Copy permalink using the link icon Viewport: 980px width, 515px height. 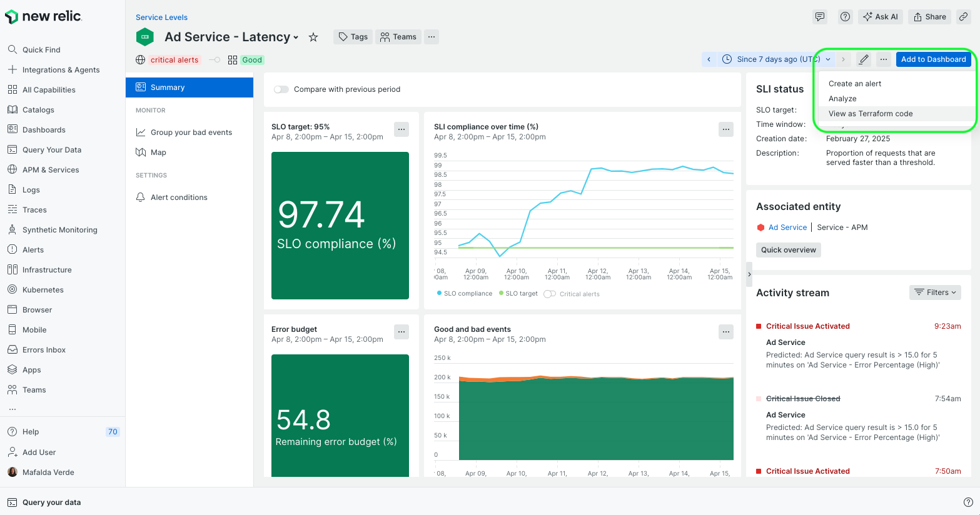pos(964,17)
